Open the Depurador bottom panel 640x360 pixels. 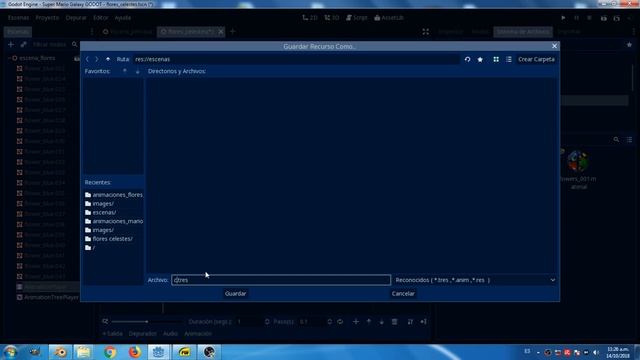click(x=142, y=333)
